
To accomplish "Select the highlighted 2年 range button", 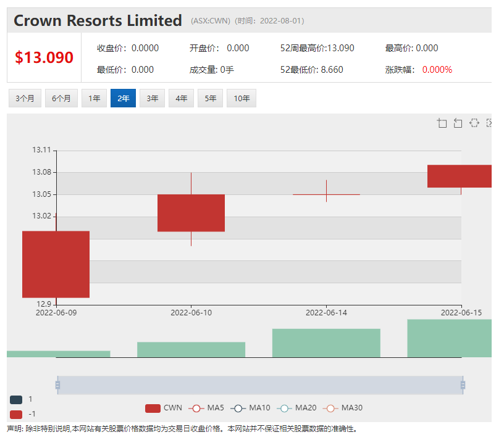I will 123,98.
